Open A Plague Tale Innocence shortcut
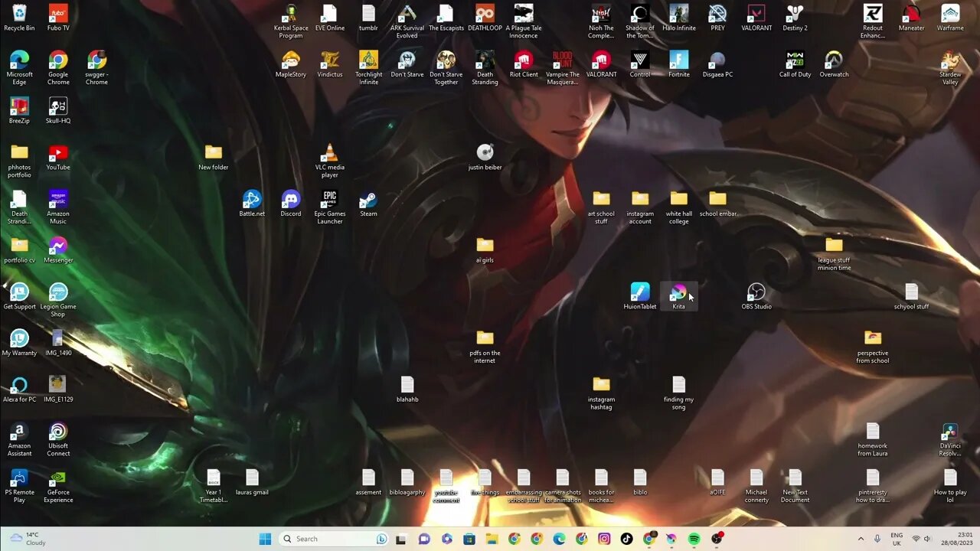The image size is (980, 551). coord(524,21)
